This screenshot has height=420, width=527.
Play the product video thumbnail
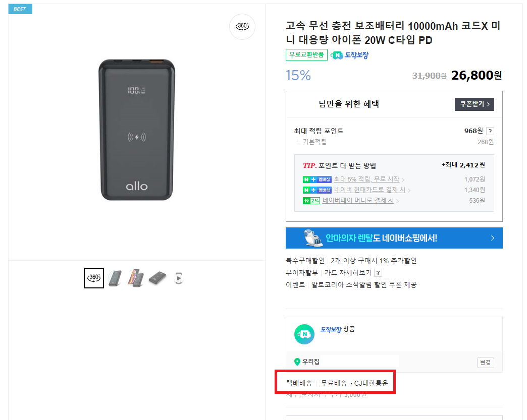[x=179, y=278]
